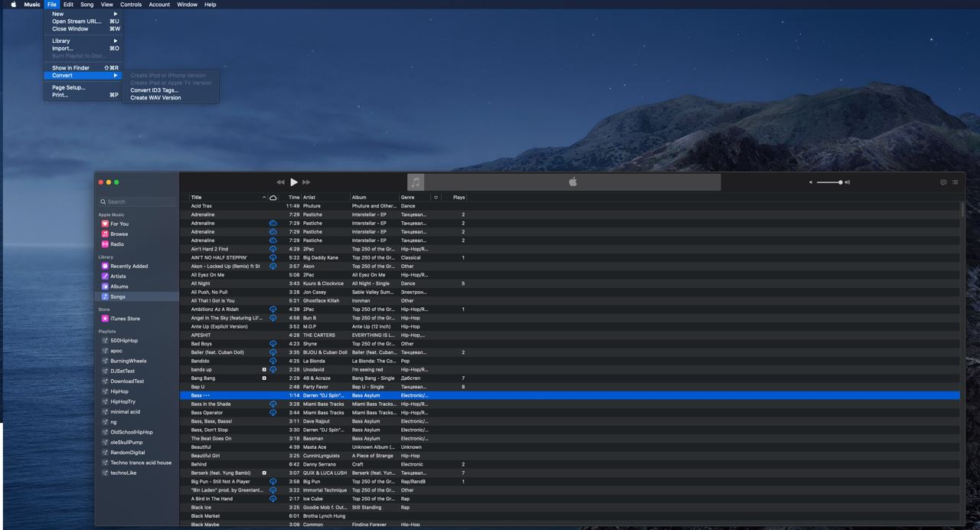
Task: Select the Acid Trax song row
Action: click(x=570, y=206)
